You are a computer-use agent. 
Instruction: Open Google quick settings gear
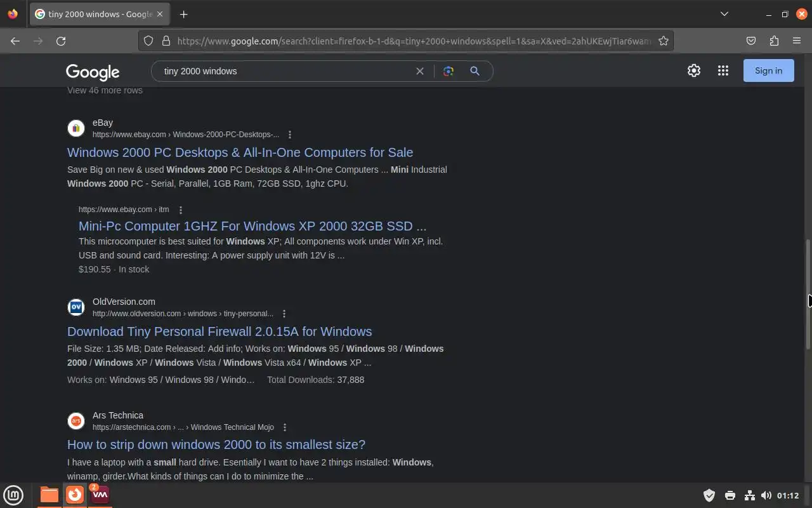pyautogui.click(x=694, y=70)
